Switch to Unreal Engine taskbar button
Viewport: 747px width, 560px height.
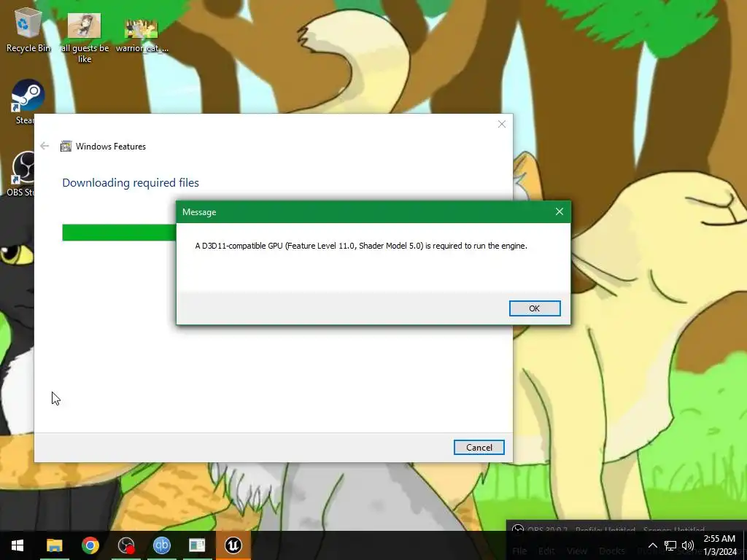coord(233,545)
